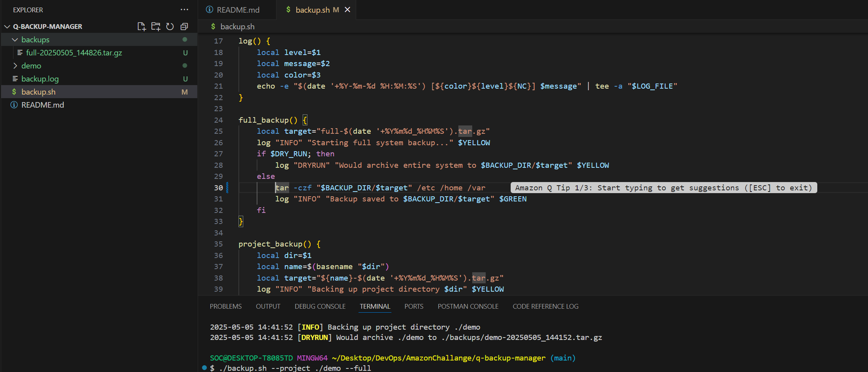Place cursor on the full_backup() function name

(x=263, y=120)
